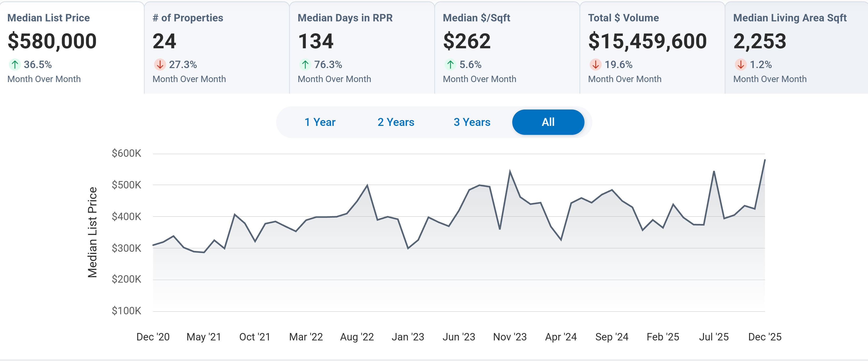Click red down arrow beside 19.6%

pos(596,64)
